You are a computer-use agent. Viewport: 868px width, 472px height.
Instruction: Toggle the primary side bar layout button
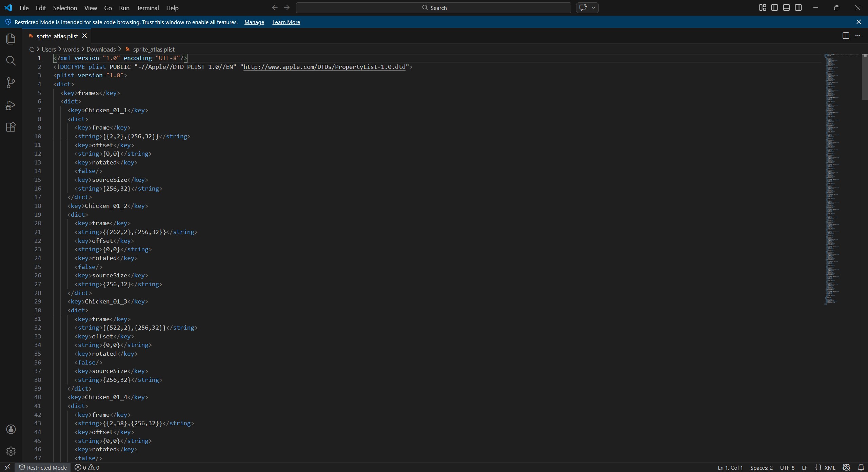click(x=774, y=8)
